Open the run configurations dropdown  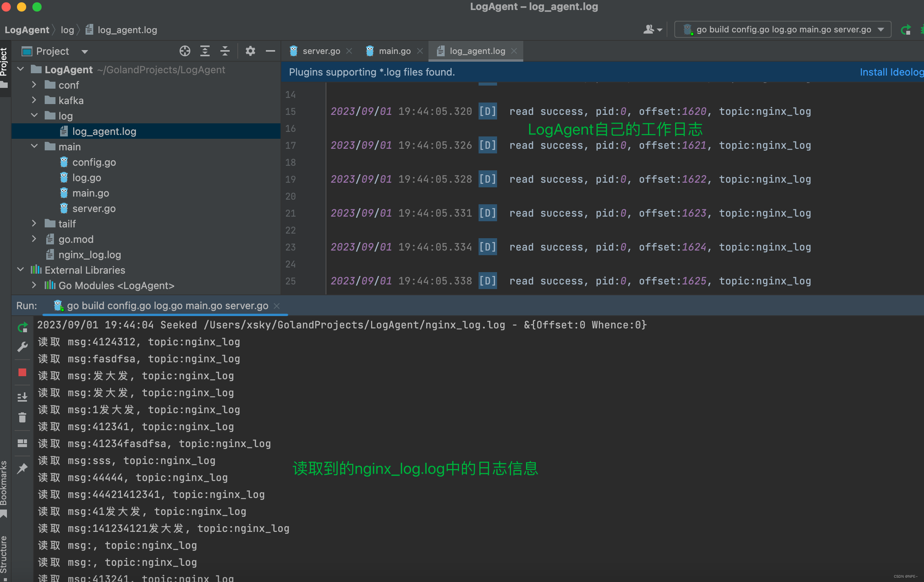[881, 29]
